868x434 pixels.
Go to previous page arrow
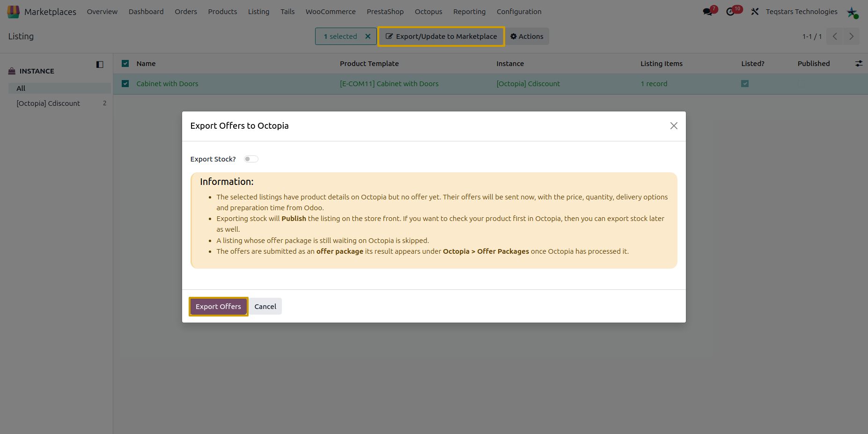tap(835, 37)
